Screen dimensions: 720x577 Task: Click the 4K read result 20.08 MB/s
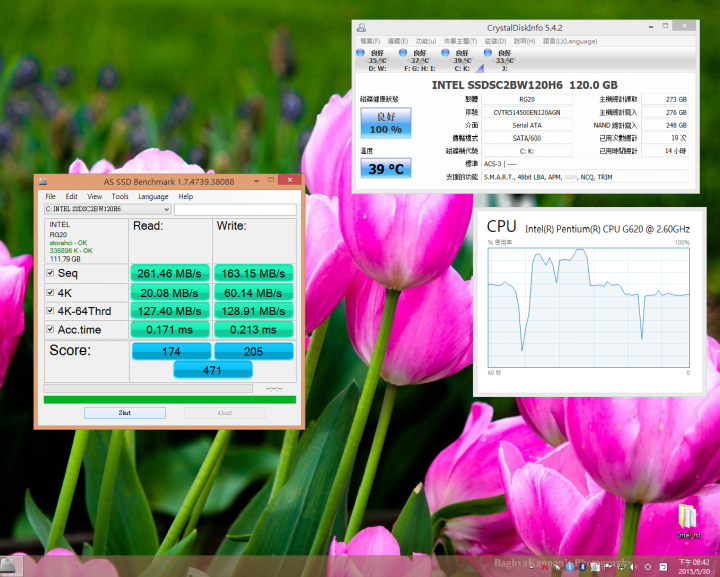[170, 292]
